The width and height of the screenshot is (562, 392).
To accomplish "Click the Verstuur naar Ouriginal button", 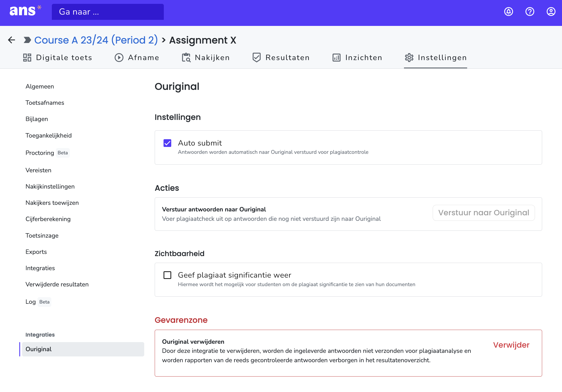I will (x=484, y=213).
